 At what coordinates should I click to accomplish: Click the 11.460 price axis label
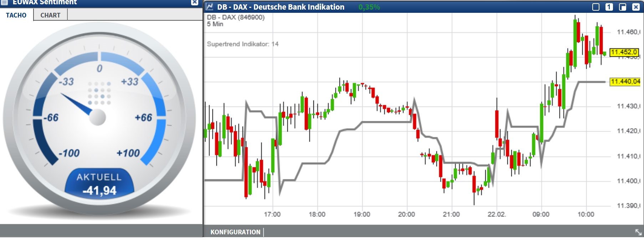coord(629,32)
